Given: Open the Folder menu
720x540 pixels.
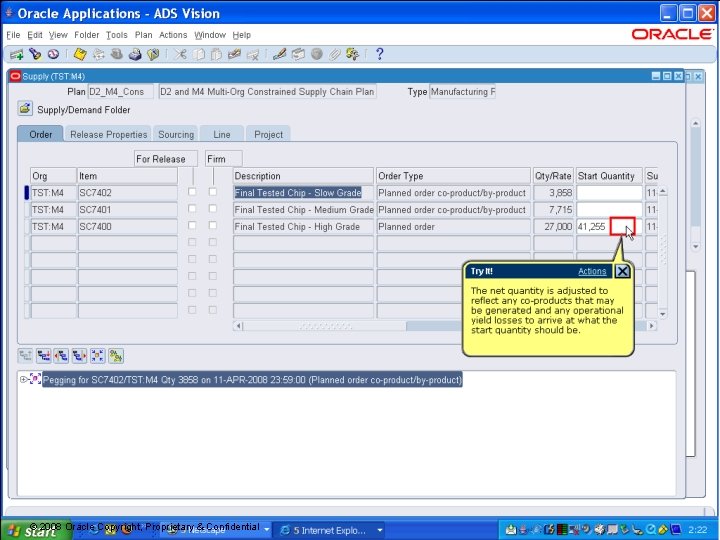Looking at the screenshot, I should 86,35.
